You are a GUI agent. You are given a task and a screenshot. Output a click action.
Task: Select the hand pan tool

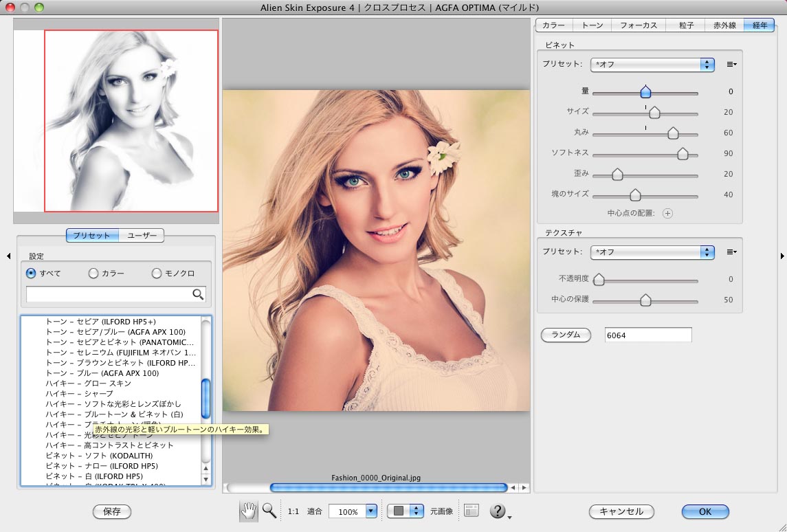[x=248, y=511]
